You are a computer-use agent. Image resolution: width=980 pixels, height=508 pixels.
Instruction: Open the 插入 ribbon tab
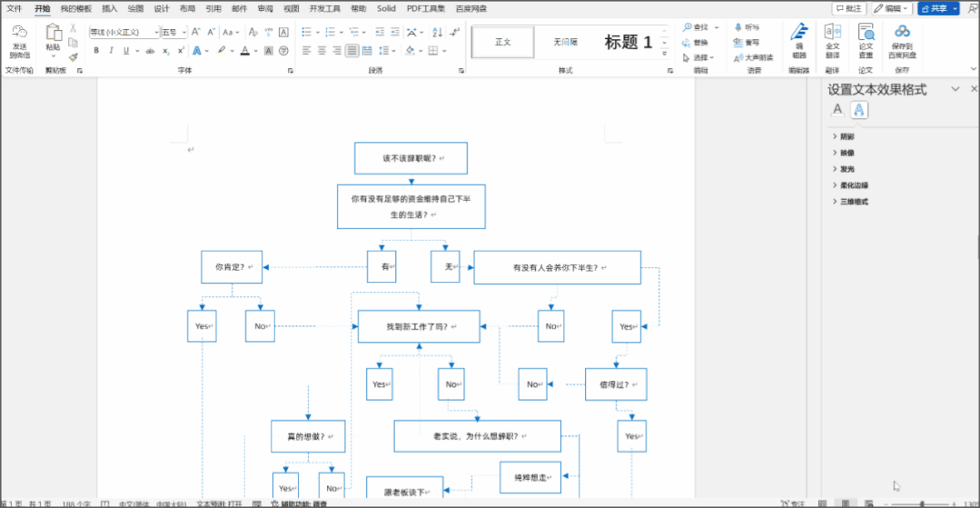coord(109,8)
